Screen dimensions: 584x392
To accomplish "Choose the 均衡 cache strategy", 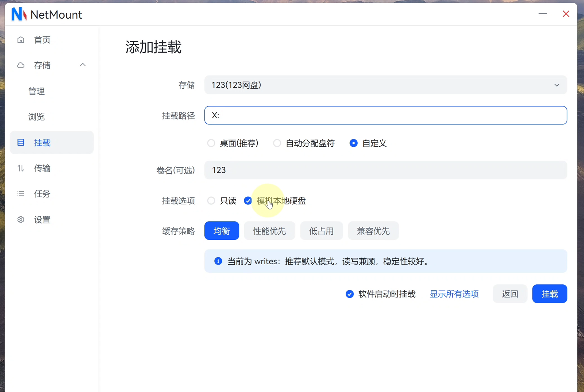I will point(222,231).
